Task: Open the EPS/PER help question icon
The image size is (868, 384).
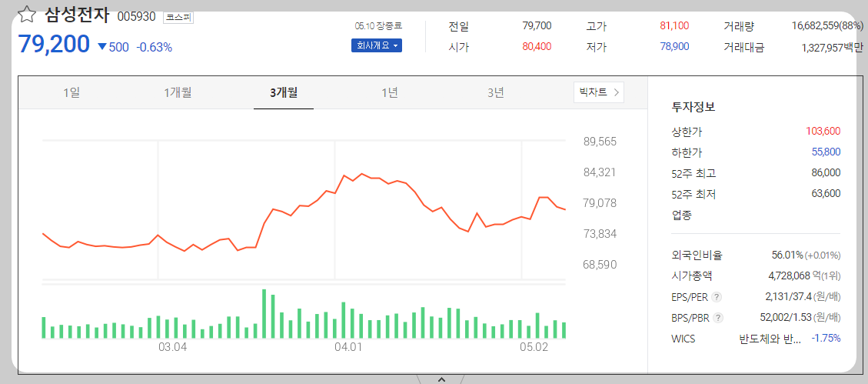Action: [x=717, y=297]
